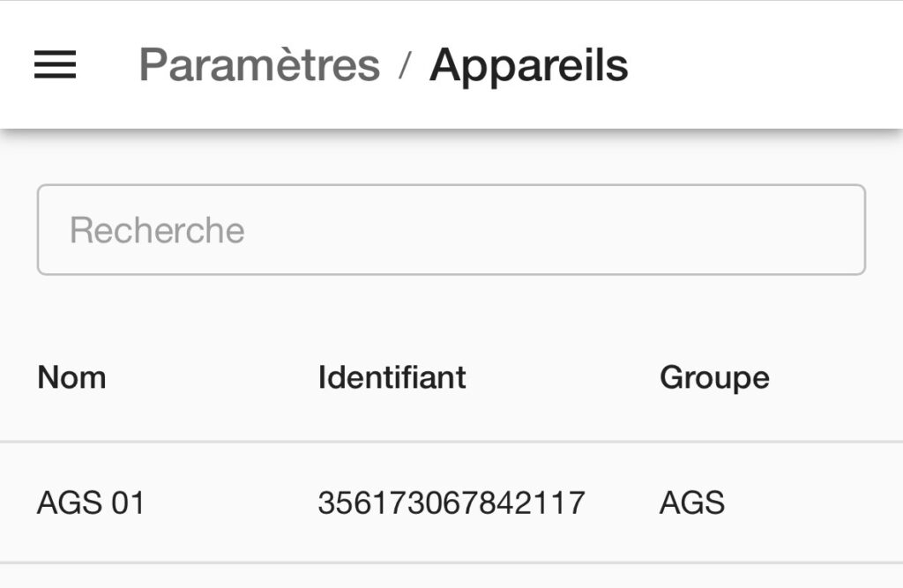This screenshot has height=588, width=903.
Task: Click the gap between AGS 01 and its identifier
Action: (x=231, y=502)
